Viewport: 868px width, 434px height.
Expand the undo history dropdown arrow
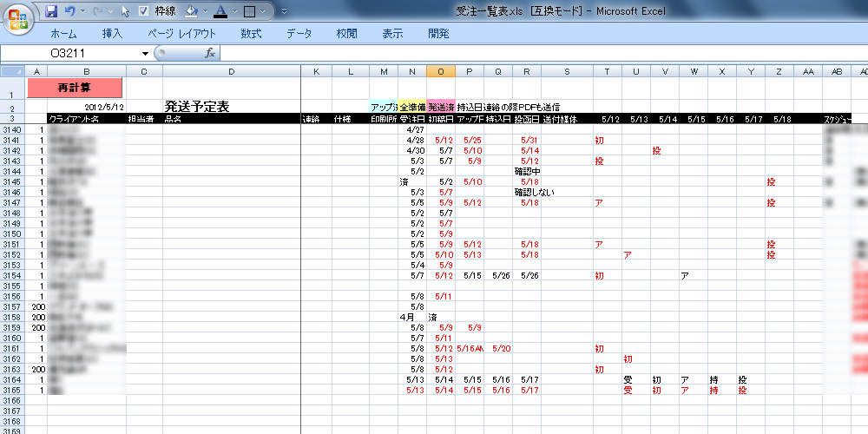pos(82,12)
